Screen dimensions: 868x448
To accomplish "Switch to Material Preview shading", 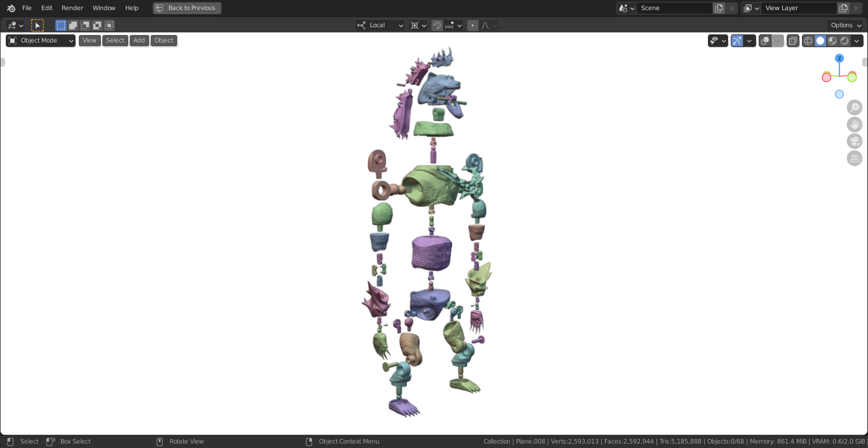I will point(832,41).
